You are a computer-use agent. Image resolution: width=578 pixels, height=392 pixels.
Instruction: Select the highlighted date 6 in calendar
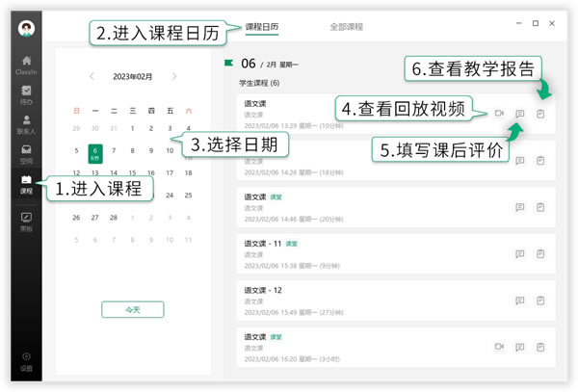94,152
